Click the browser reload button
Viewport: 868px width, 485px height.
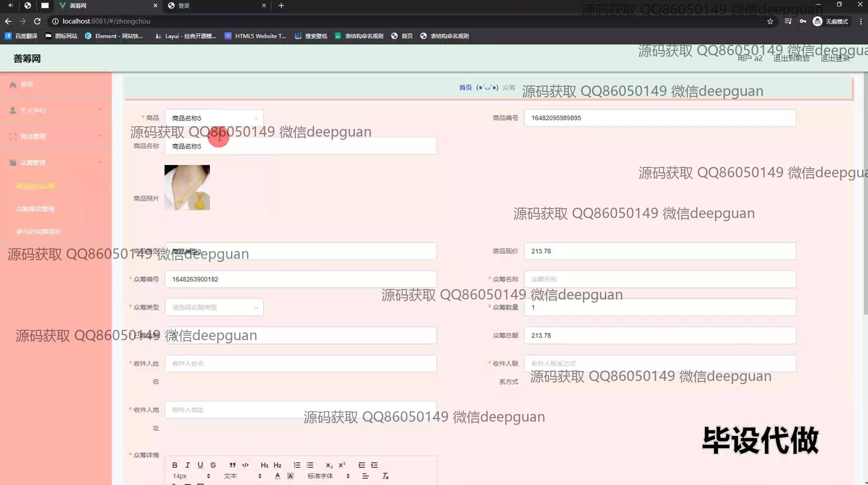pos(38,21)
